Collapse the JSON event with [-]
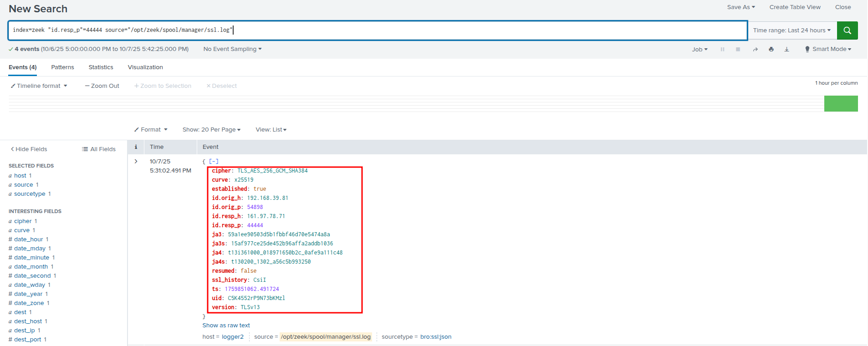 [214, 162]
